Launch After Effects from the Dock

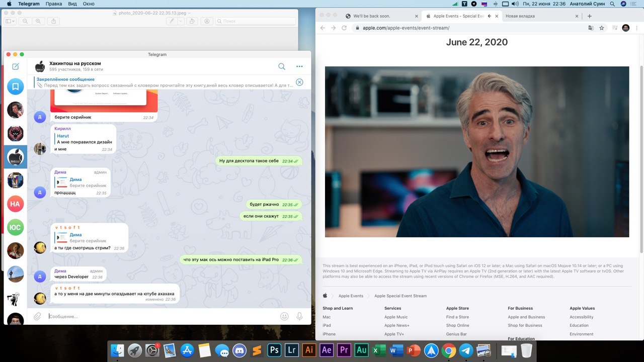(x=327, y=350)
